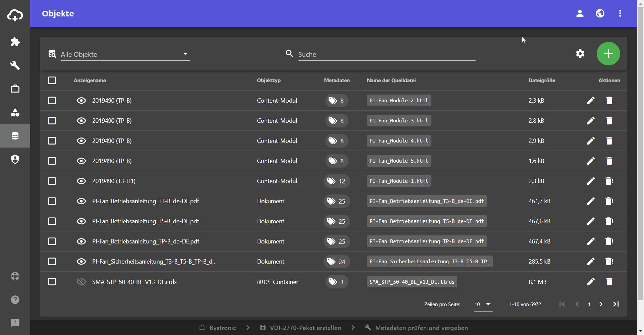Open the question mark help icon
The width and height of the screenshot is (644, 335).
(15, 300)
